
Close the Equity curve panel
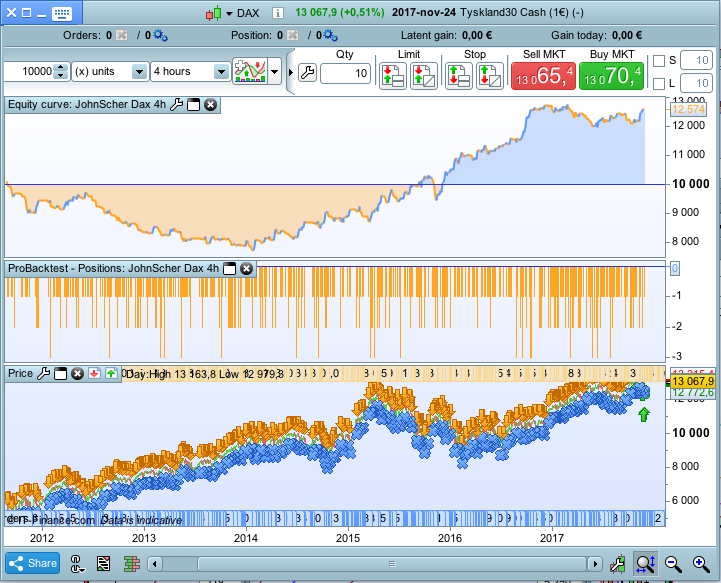coord(210,105)
